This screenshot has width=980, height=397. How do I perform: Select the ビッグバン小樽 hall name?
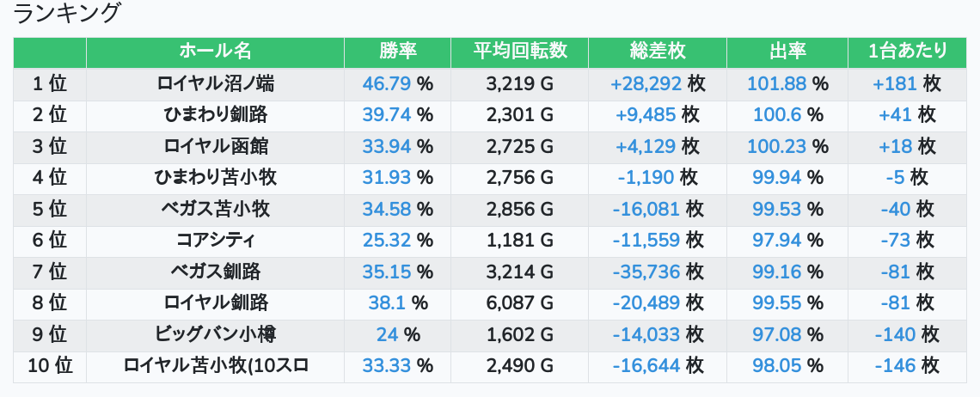(216, 334)
